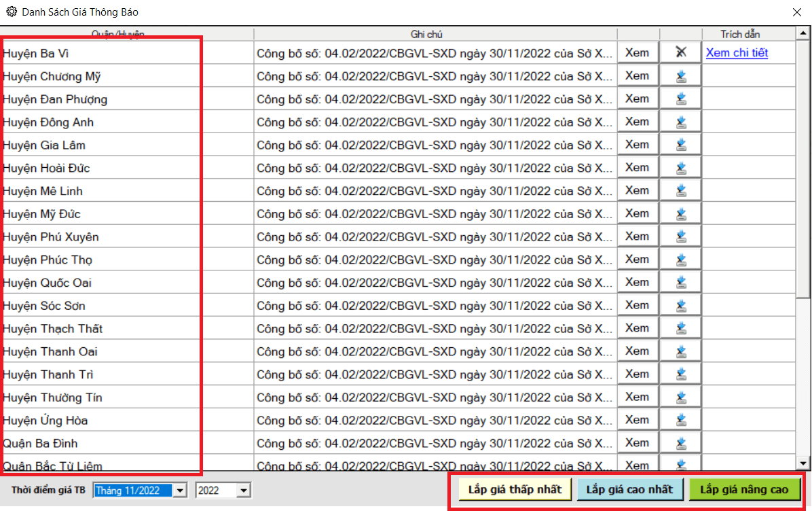
Task: Open the Tháng 11/2022 month dropdown
Action: point(180,490)
